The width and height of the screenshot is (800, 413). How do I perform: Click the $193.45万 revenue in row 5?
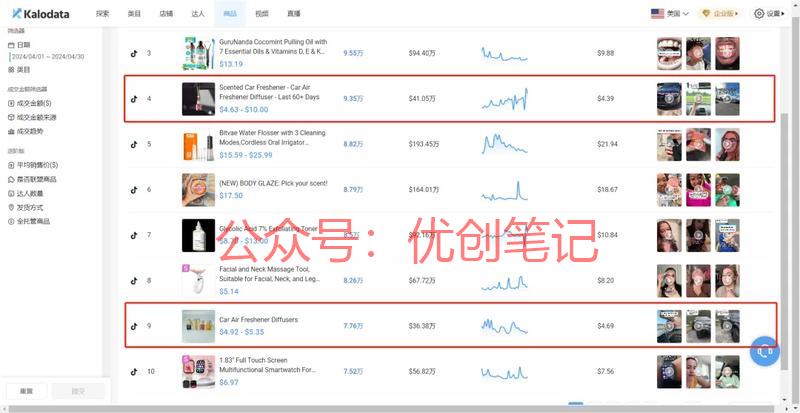point(423,144)
